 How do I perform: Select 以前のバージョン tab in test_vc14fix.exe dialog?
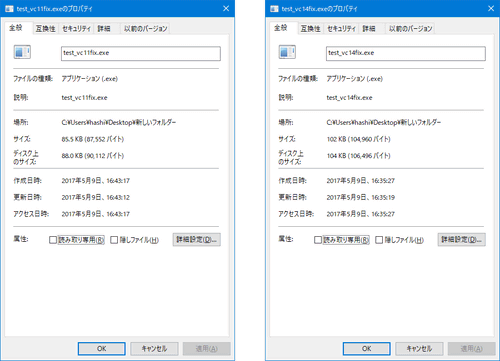[x=410, y=29]
